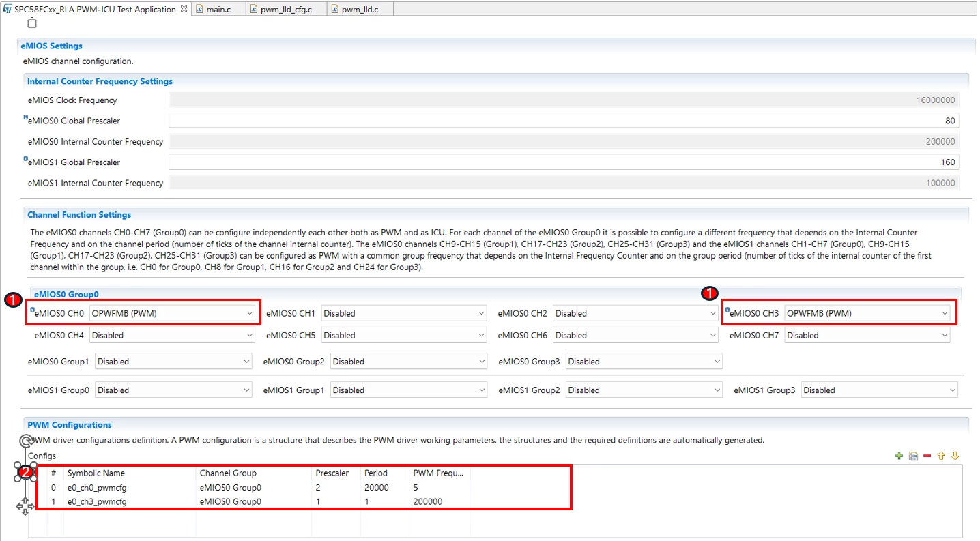This screenshot has height=541, width=980.
Task: Click the eMIOS1 Global Prescaler field
Action: pyautogui.click(x=564, y=162)
